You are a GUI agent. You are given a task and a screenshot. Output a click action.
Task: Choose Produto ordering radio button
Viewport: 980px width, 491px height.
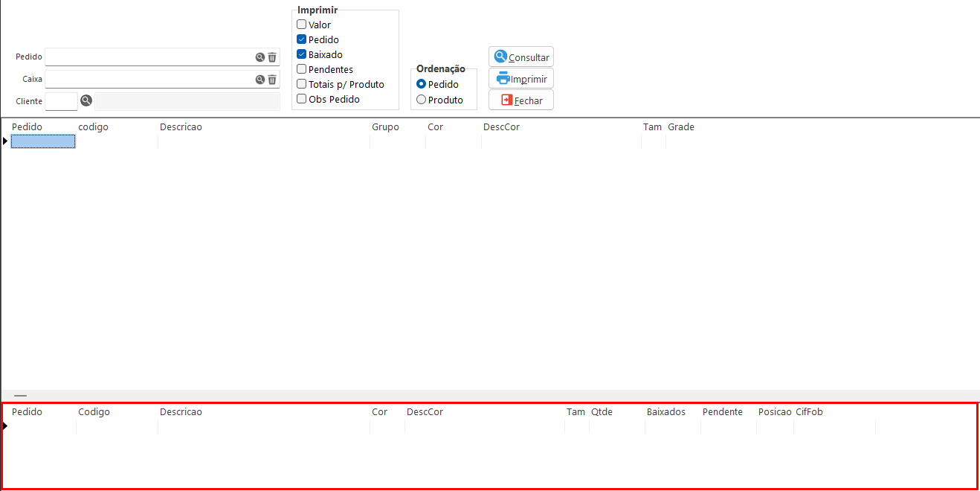tap(422, 100)
